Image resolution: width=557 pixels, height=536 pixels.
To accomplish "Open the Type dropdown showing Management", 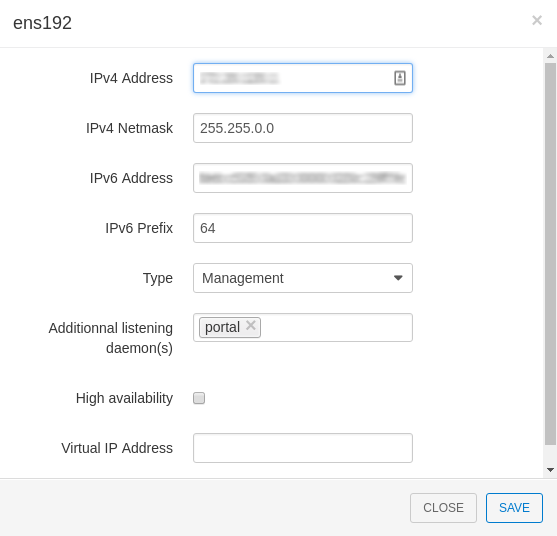I will (x=303, y=278).
